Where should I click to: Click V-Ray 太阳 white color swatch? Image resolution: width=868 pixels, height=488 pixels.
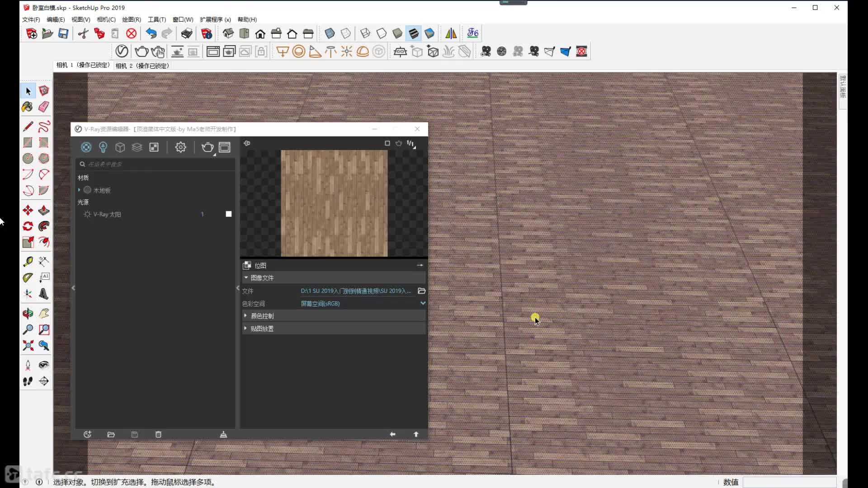point(229,214)
